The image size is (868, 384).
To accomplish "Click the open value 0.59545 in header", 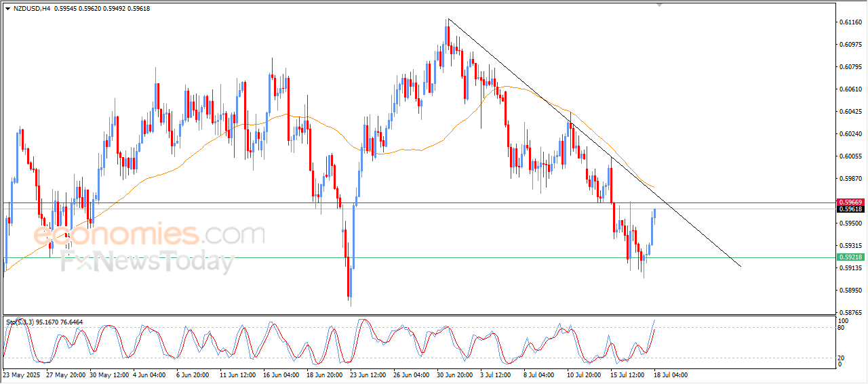I will [x=66, y=8].
